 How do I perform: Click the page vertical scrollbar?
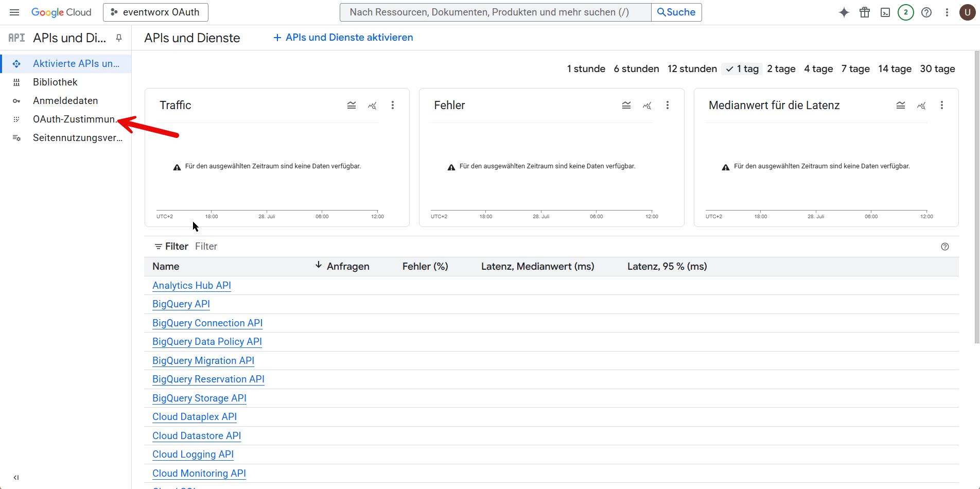point(977,197)
